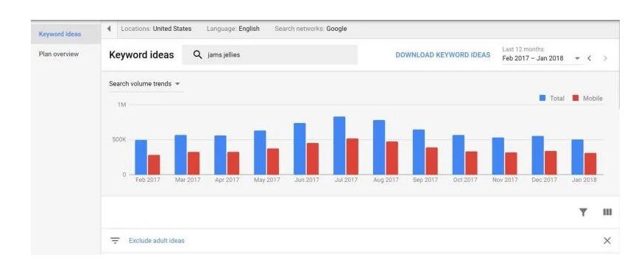Click the Exclude adult ideas link
Screen dimensions: 644x271
coord(157,241)
